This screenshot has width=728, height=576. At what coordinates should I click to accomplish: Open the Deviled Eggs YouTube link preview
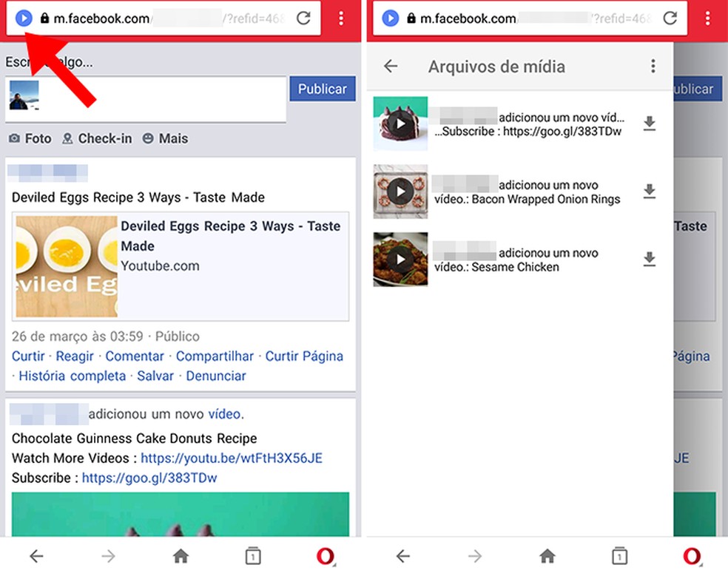181,266
